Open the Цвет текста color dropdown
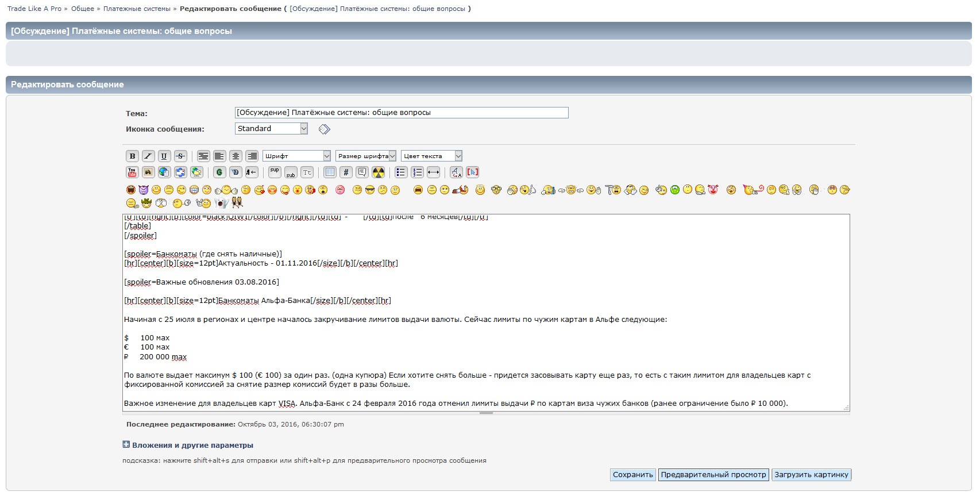The width and height of the screenshot is (980, 503). click(431, 156)
